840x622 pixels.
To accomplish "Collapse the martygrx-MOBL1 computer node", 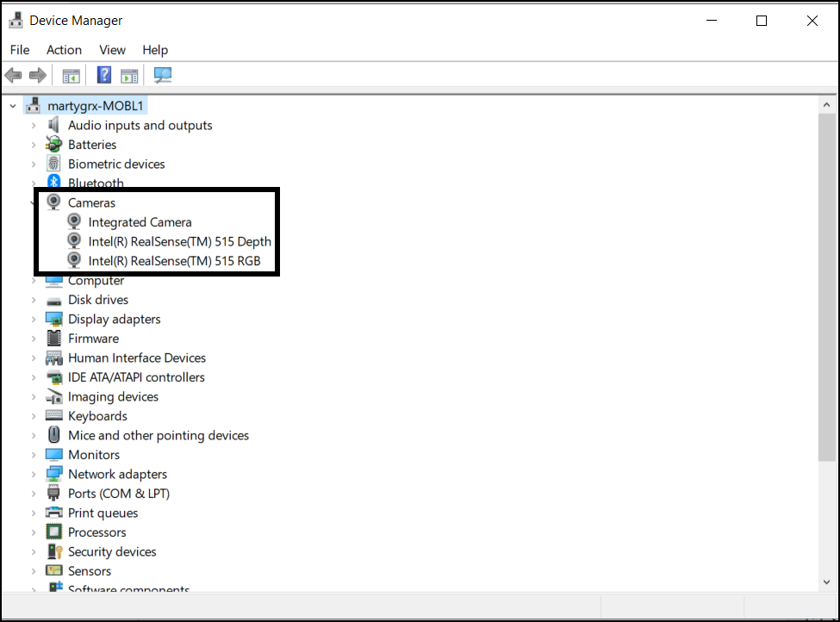I will coord(11,104).
